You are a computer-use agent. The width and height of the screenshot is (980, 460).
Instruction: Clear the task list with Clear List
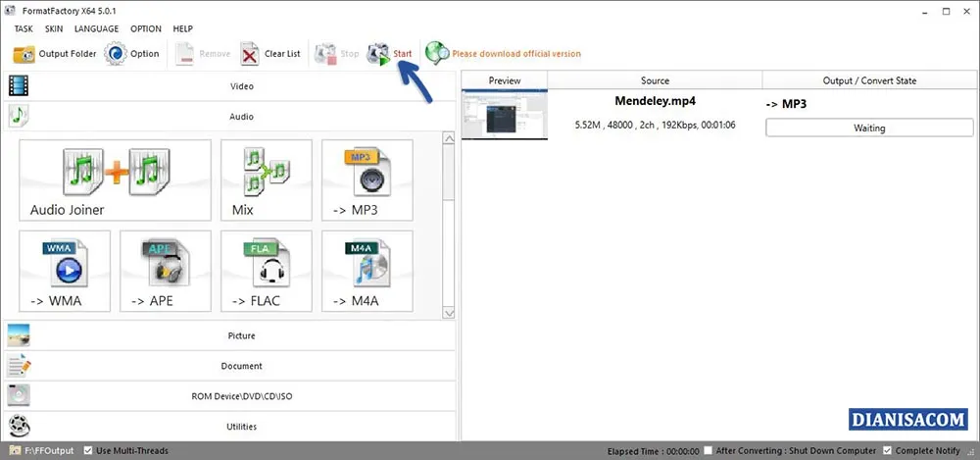(270, 54)
